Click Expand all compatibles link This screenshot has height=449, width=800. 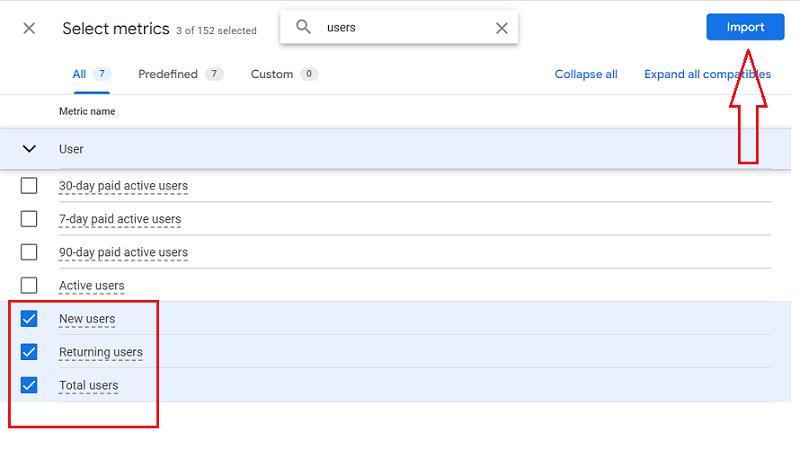707,74
